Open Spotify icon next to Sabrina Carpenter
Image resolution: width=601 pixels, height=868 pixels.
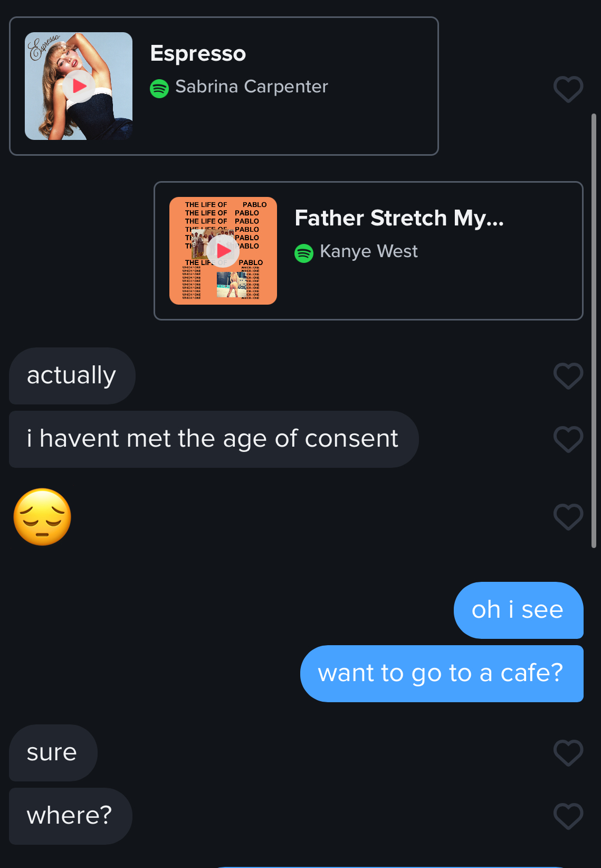159,88
